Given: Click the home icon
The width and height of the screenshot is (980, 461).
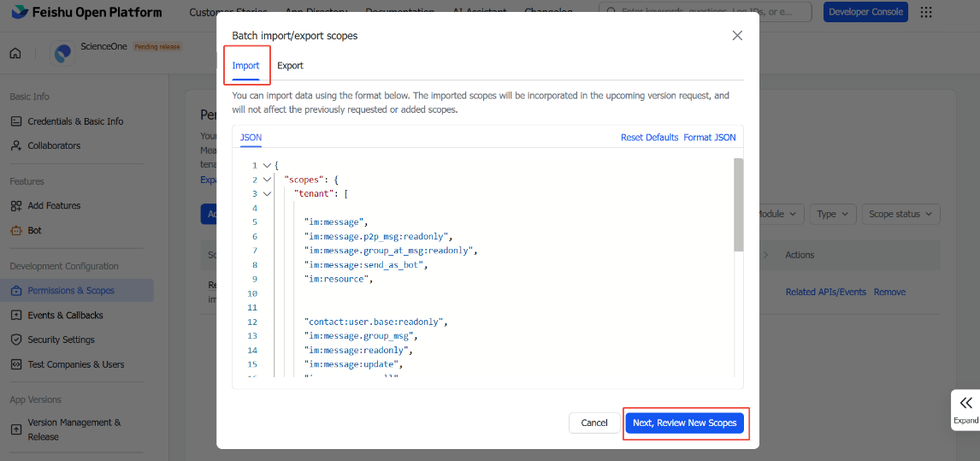Looking at the screenshot, I should click(15, 53).
